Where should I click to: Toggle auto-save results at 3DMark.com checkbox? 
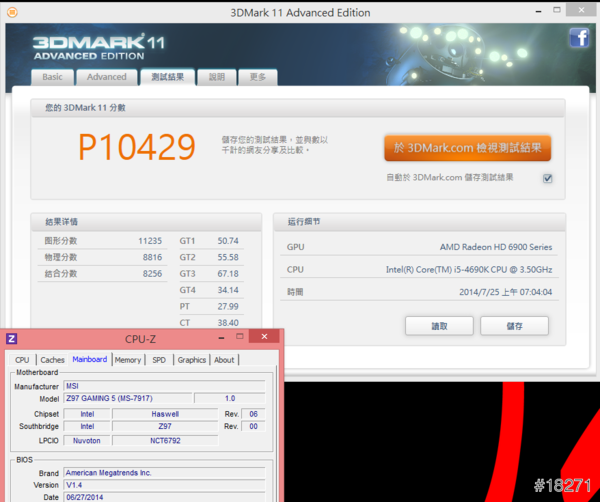pyautogui.click(x=548, y=178)
